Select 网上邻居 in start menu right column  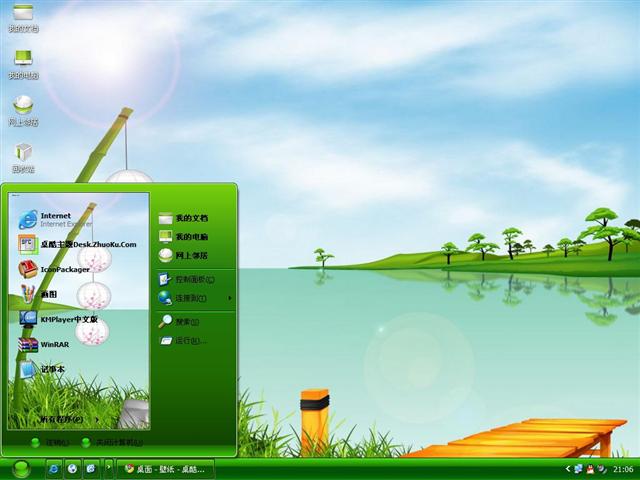click(183, 256)
